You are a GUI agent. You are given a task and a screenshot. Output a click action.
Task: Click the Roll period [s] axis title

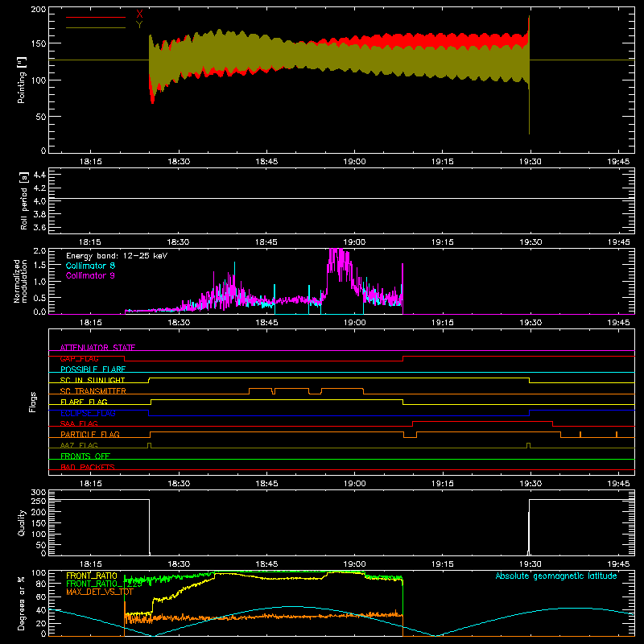[x=24, y=200]
